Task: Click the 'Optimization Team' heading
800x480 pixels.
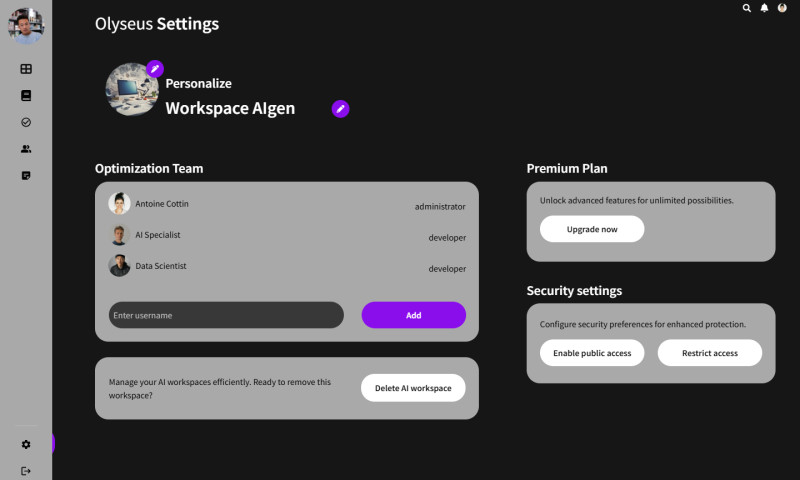Action: [149, 168]
